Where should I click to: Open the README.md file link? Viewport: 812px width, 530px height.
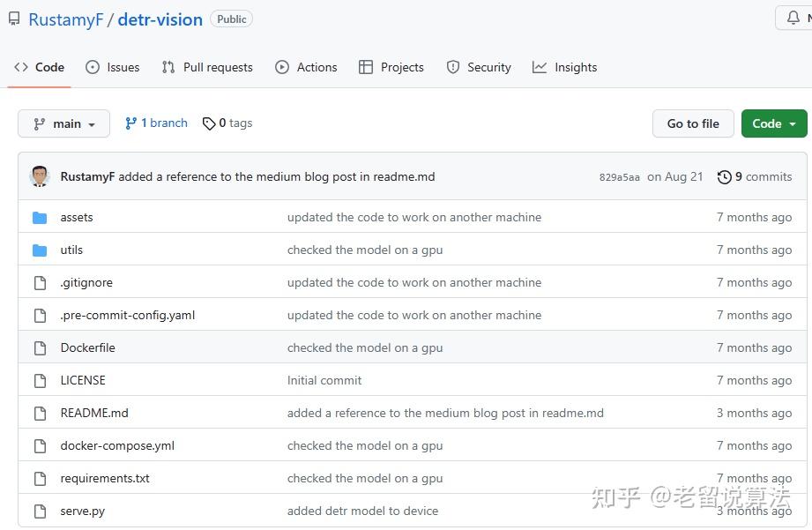pos(94,413)
